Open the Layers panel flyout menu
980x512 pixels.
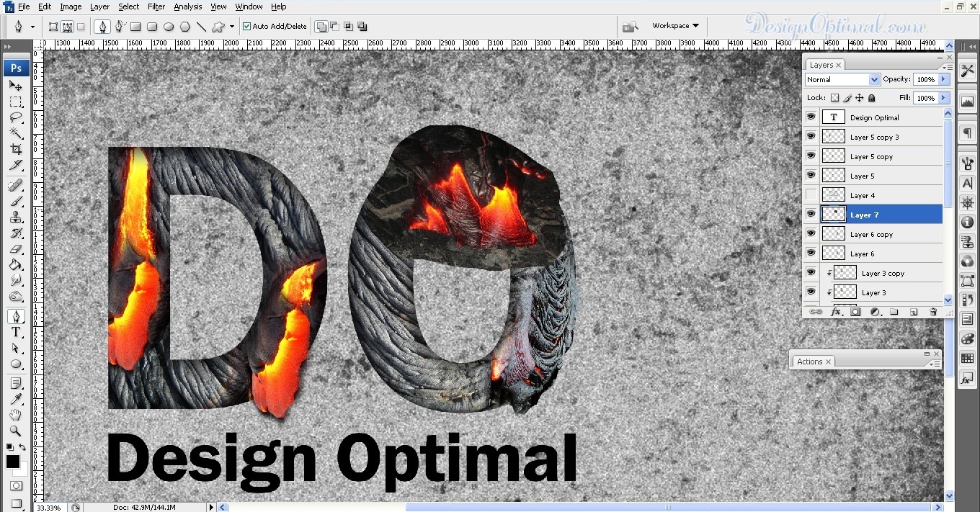click(x=948, y=66)
